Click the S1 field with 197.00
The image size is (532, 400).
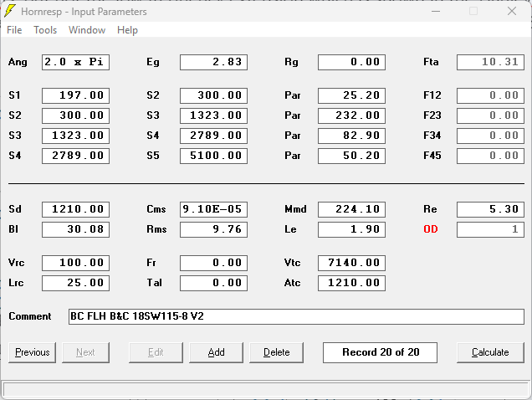tap(75, 95)
